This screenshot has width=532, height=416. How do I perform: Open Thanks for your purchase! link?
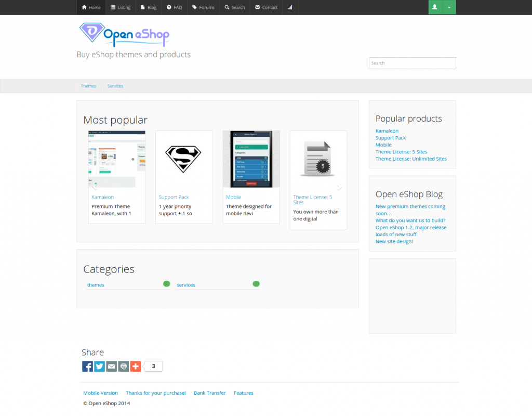point(156,393)
